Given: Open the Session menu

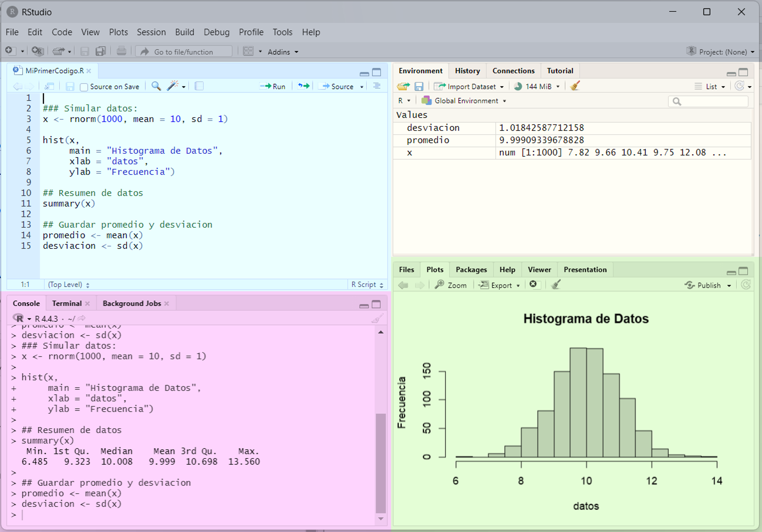Looking at the screenshot, I should [x=151, y=32].
